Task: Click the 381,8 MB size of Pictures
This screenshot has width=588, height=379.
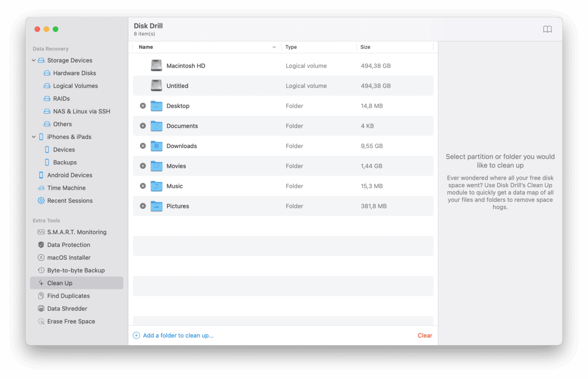Action: pyautogui.click(x=374, y=206)
